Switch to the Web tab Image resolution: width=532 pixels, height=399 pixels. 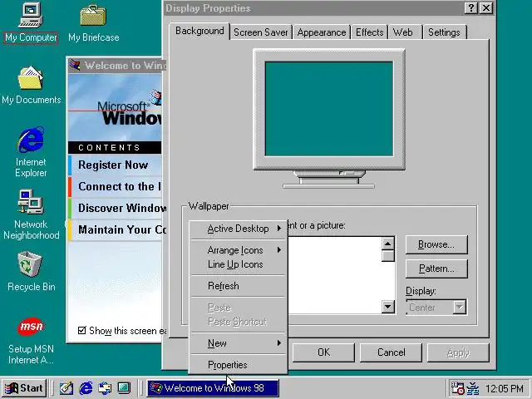(405, 32)
